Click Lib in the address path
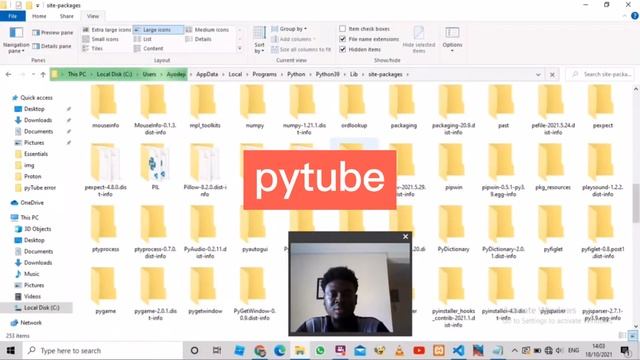 pos(354,74)
